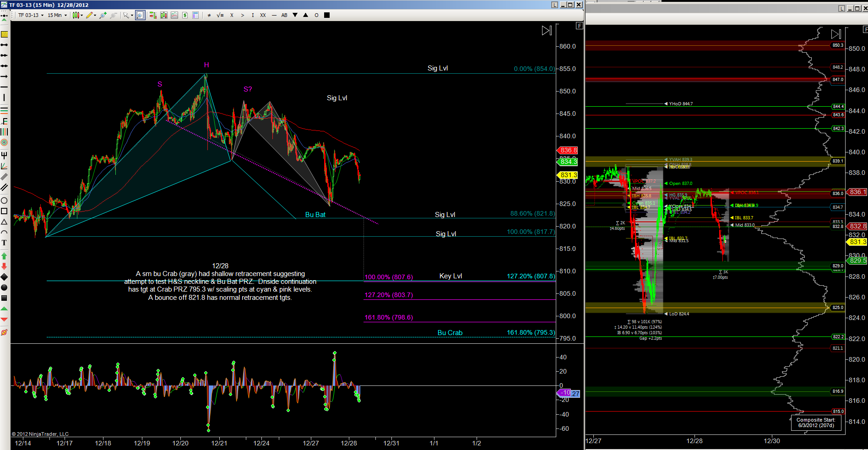Image resolution: width=868 pixels, height=450 pixels.
Task: Click skip-to-latest bar arrow on left chart
Action: pyautogui.click(x=547, y=31)
